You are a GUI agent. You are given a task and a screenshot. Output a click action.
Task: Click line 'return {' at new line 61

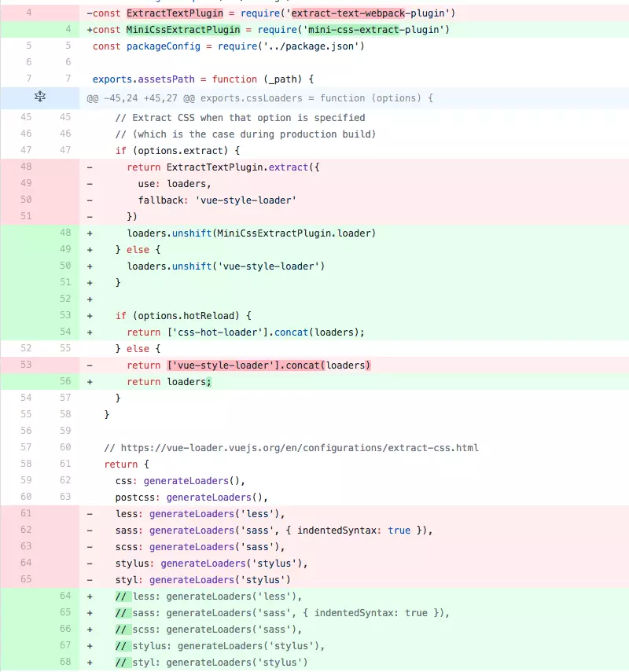pyautogui.click(x=127, y=465)
